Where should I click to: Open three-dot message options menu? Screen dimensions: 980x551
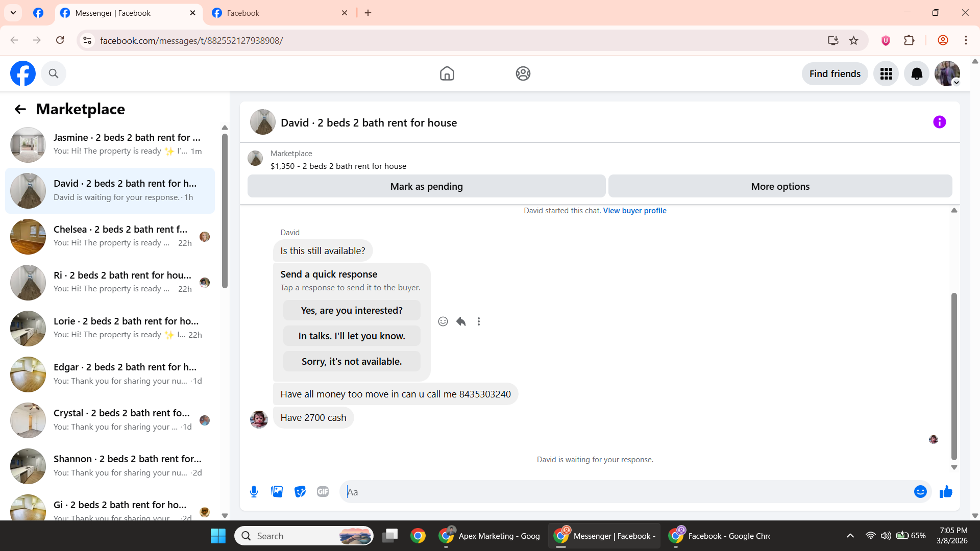[x=479, y=321]
